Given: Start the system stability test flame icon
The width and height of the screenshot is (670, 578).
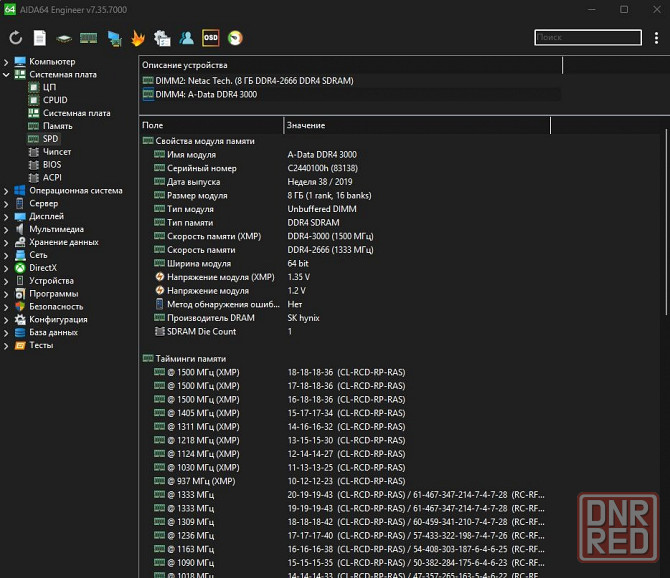Looking at the screenshot, I should [138, 39].
